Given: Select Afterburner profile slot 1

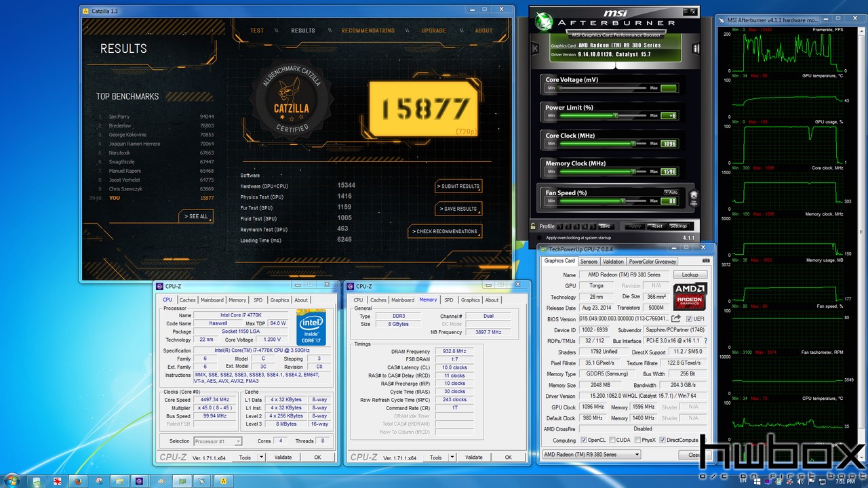Looking at the screenshot, I should pos(561,226).
